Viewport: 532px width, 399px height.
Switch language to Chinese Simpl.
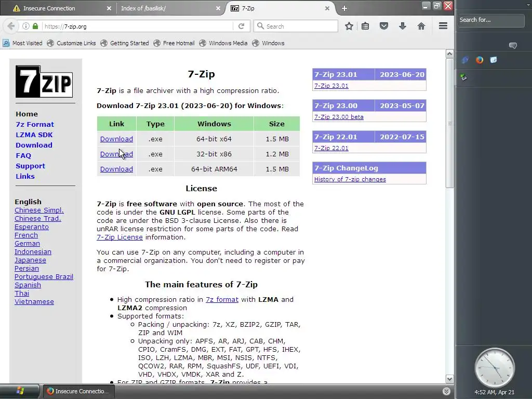39,210
